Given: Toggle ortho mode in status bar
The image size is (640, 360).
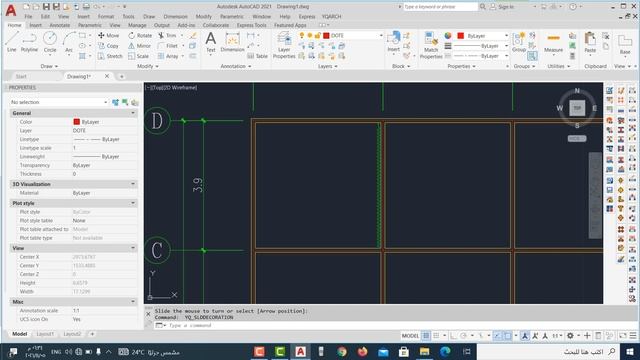Looking at the screenshot, I should click(453, 336).
